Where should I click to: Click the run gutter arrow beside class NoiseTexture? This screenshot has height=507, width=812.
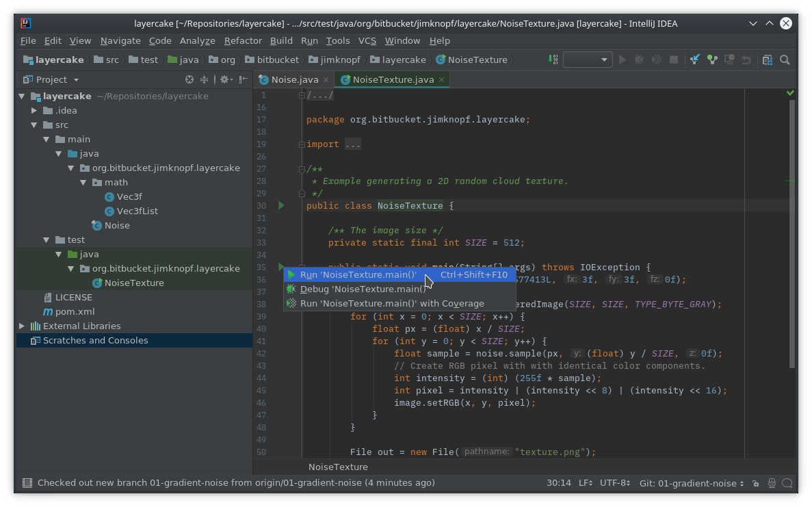(281, 205)
